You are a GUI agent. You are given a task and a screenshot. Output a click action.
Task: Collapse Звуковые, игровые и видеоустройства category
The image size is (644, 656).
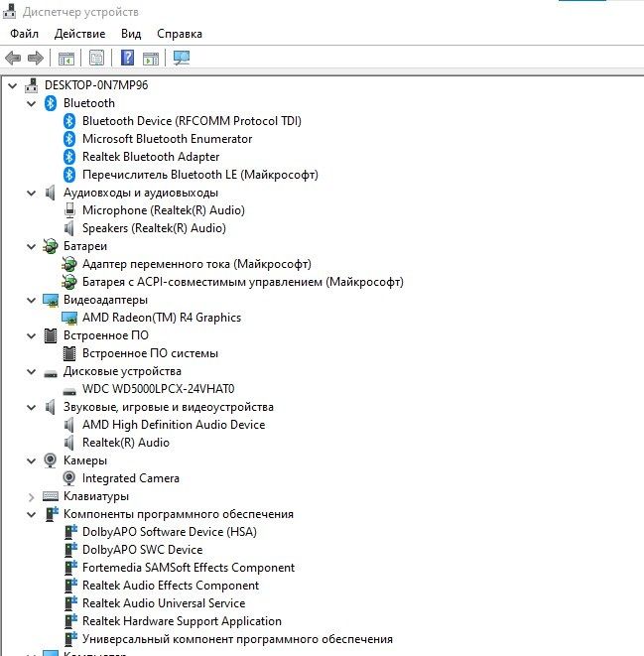[32, 407]
